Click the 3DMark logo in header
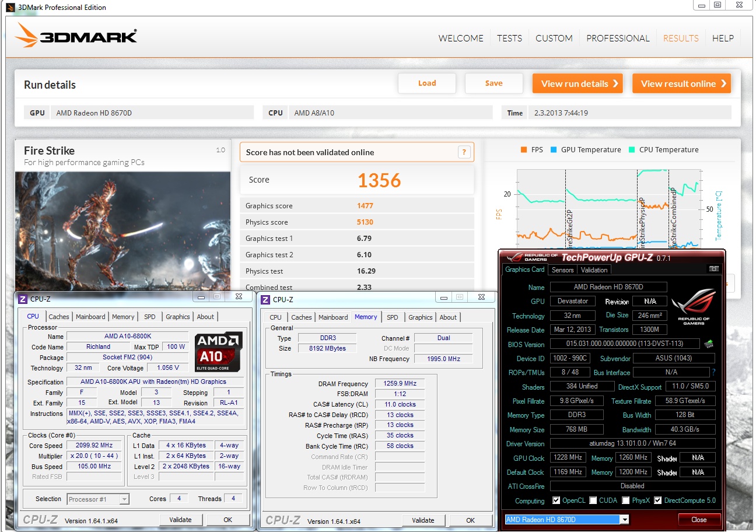Screen dimensions: 756x532 click(x=76, y=36)
